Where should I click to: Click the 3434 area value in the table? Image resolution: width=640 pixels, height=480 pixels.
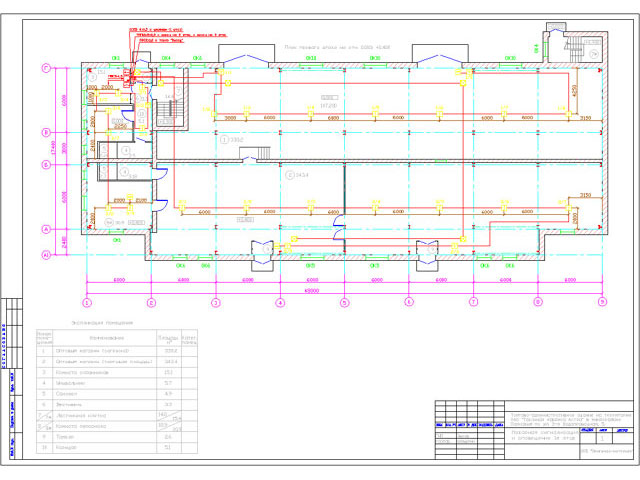(169, 362)
